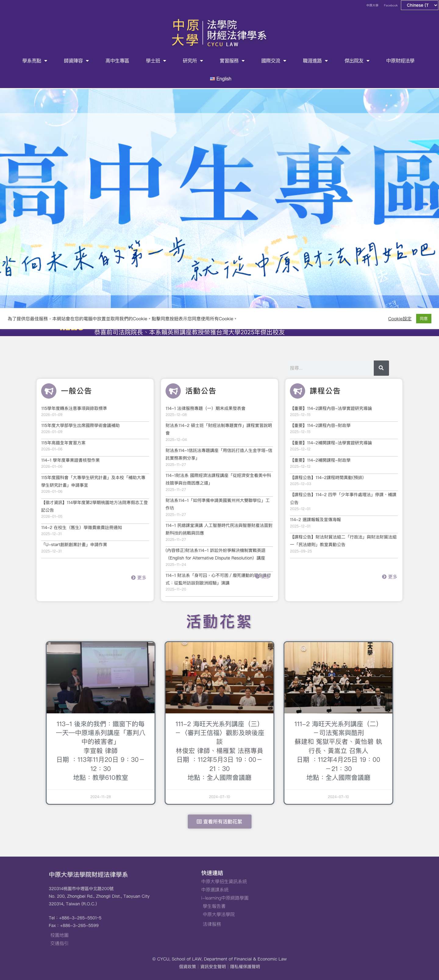Open 115年高鐵全年實習方案 announcement

63,443
